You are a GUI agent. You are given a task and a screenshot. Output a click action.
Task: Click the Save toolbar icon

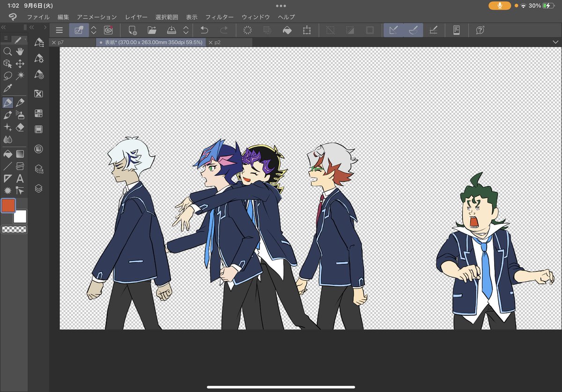click(x=171, y=30)
